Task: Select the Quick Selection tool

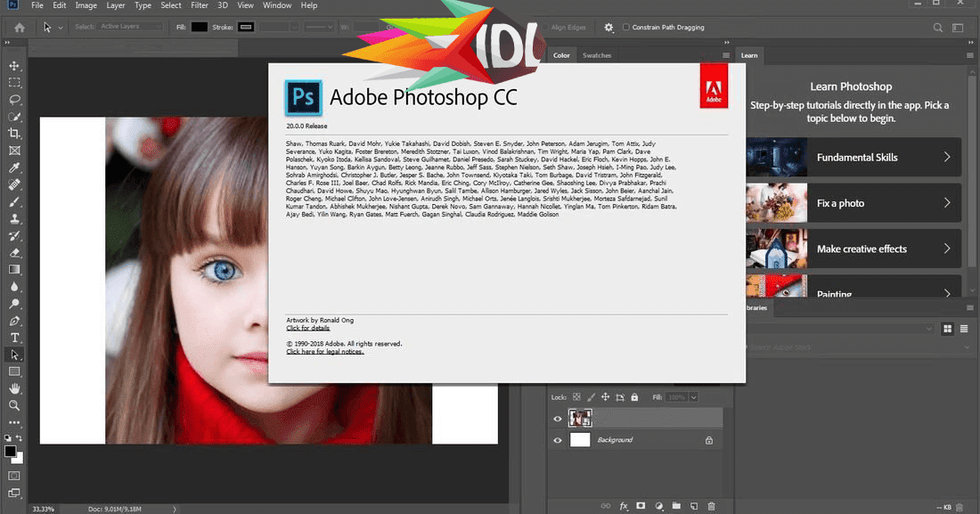Action: click(x=14, y=117)
